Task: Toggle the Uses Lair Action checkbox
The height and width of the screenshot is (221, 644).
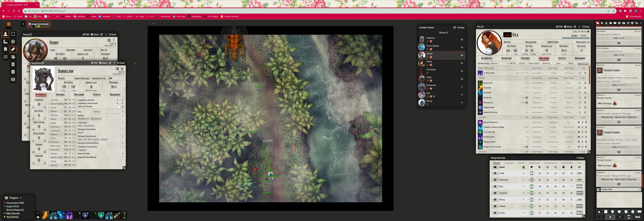Action: pos(119,107)
